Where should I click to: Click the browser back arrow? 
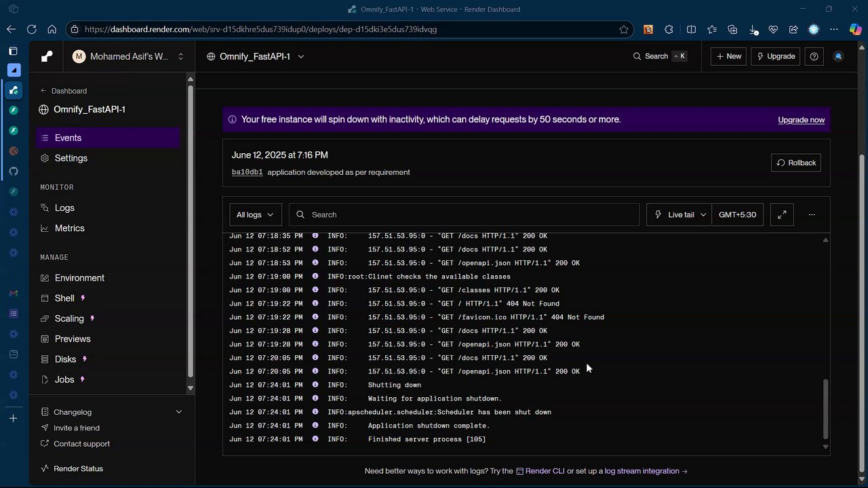click(11, 29)
